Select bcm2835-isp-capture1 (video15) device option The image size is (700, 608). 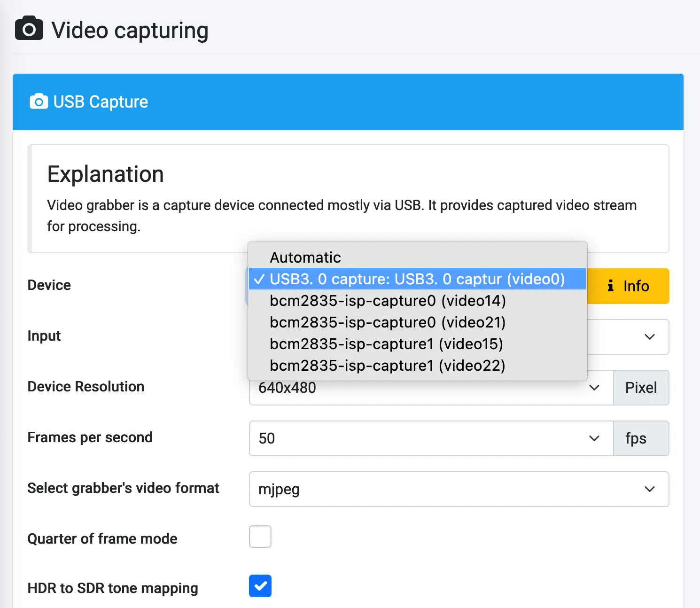[x=386, y=344]
